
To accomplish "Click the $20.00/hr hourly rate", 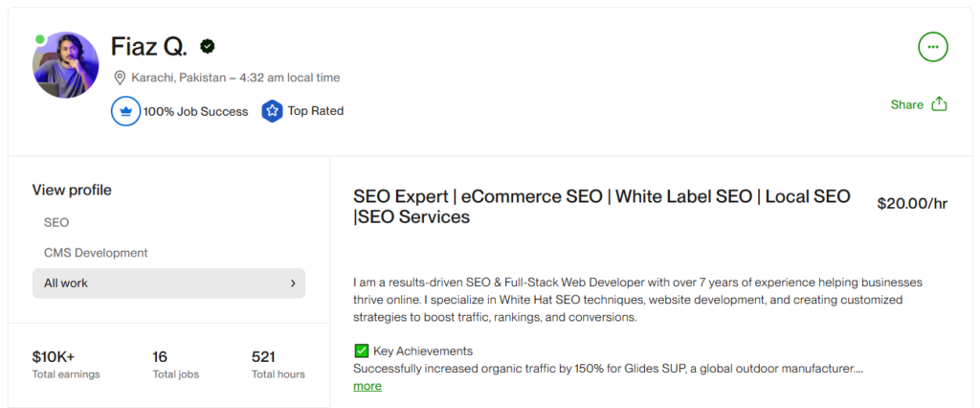I will coord(912,204).
